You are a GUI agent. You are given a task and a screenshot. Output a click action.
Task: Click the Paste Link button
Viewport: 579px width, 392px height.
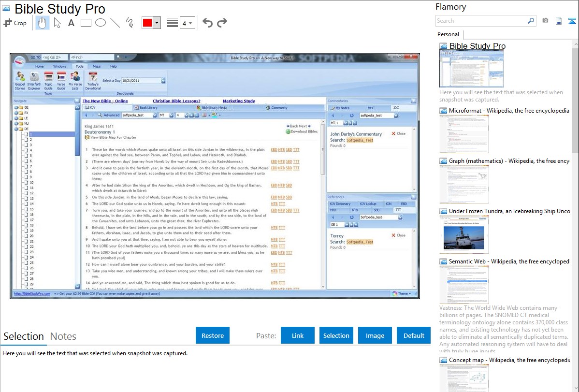coord(298,335)
